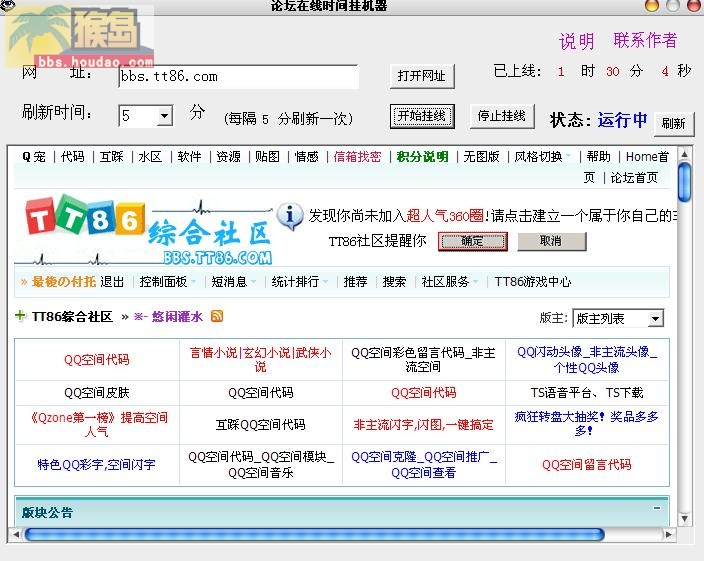Open the 搜索 menu item
The width and height of the screenshot is (704, 561).
pos(394,282)
